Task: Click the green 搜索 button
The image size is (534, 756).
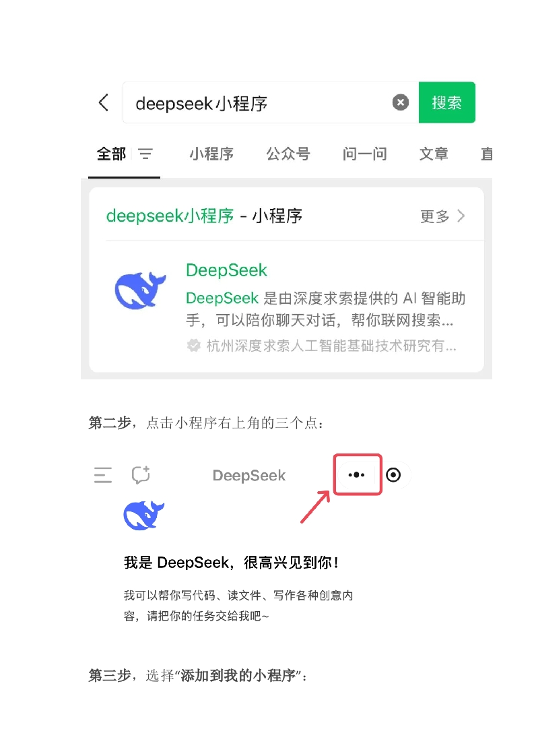Action: click(x=446, y=102)
